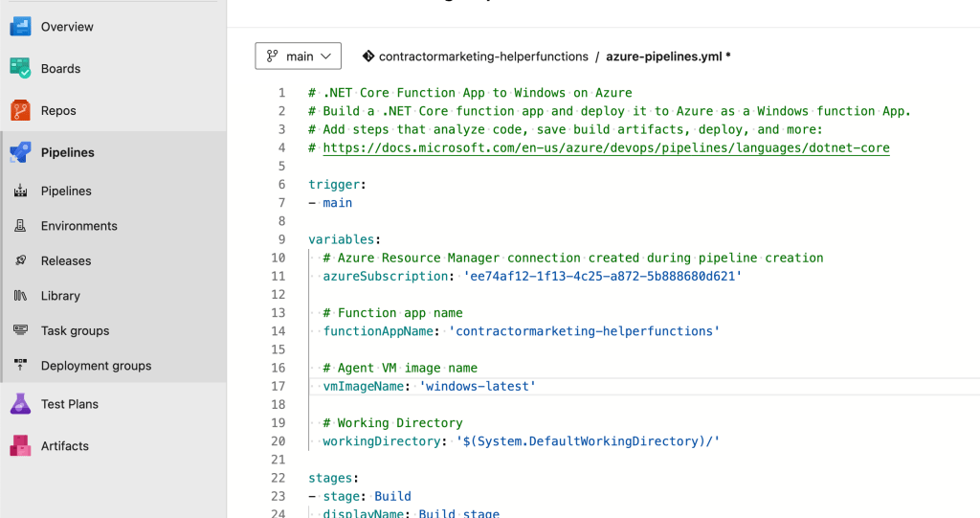This screenshot has width=980, height=518.
Task: Select the bold Pipelines heading
Action: 68,152
